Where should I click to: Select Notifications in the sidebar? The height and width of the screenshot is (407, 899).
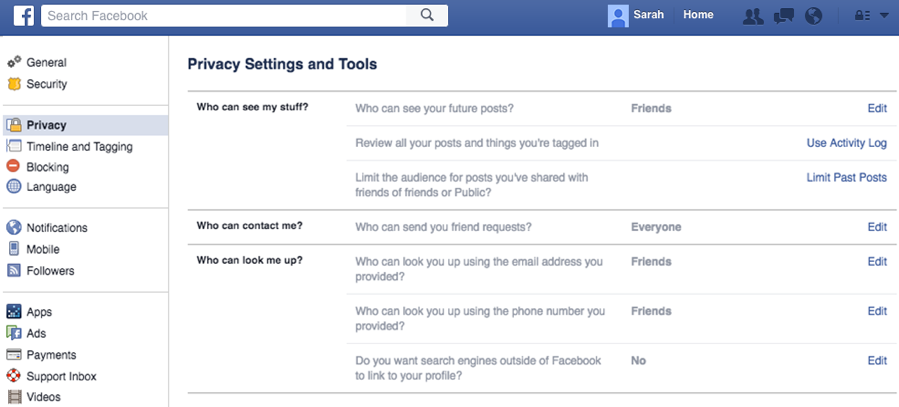point(57,228)
